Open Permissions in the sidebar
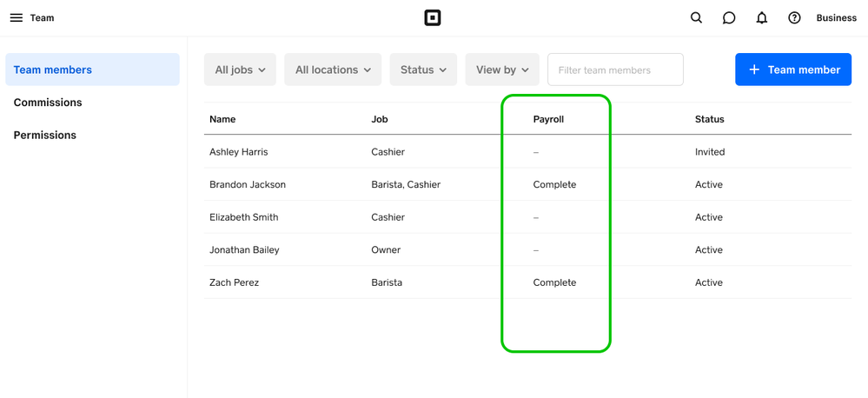Image resolution: width=868 pixels, height=398 pixels. click(45, 136)
